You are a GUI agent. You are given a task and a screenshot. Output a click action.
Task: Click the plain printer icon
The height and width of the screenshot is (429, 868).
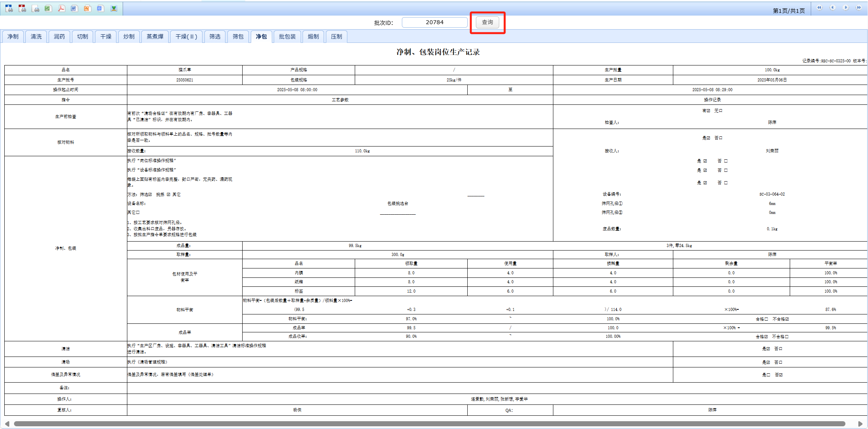tap(36, 9)
